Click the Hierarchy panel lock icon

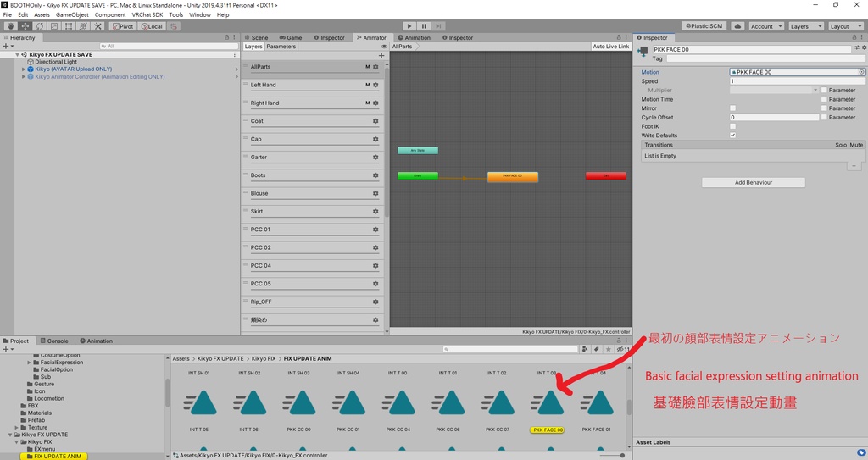[227, 37]
